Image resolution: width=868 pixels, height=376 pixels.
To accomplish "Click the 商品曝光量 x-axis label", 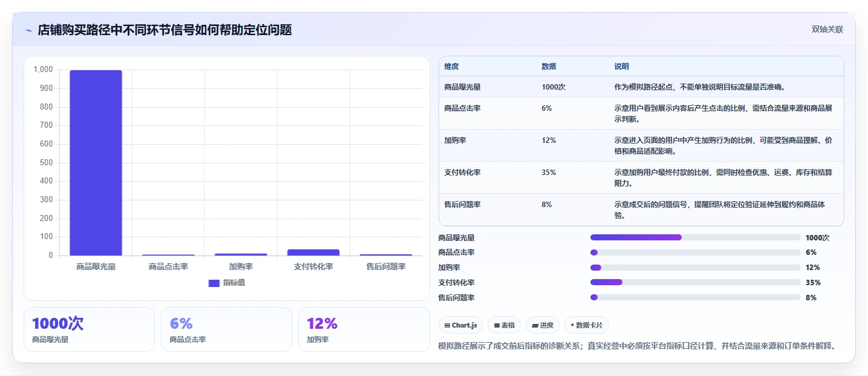I will [96, 266].
